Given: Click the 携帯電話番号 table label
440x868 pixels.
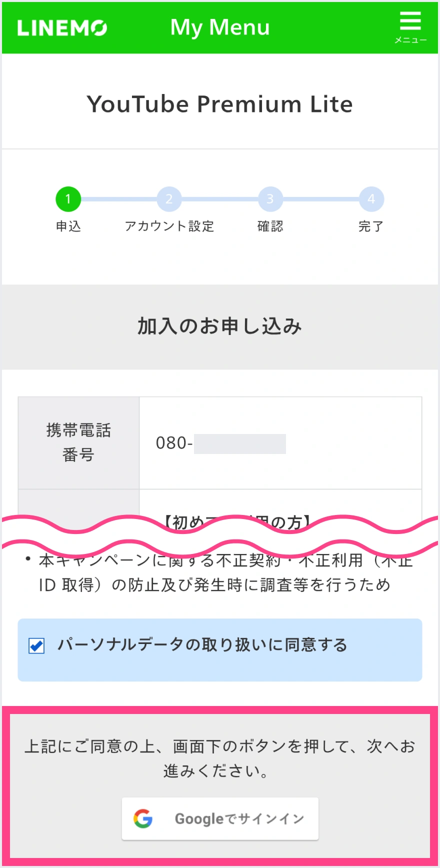Looking at the screenshot, I should [78, 442].
